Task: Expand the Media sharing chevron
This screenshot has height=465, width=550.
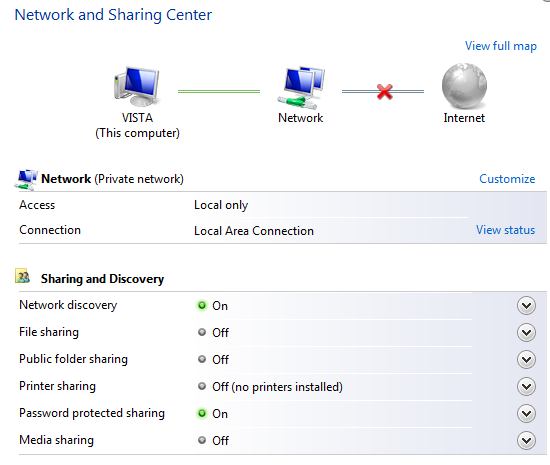Action: pyautogui.click(x=526, y=440)
